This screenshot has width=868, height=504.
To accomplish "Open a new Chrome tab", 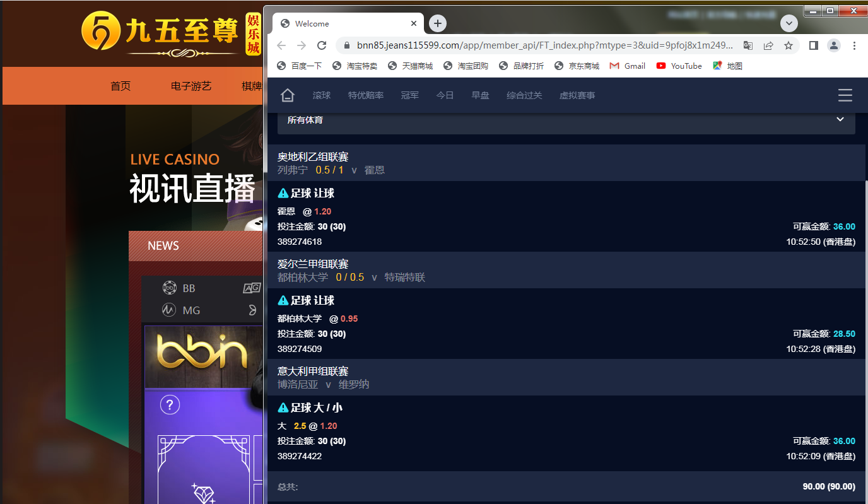I will [438, 23].
